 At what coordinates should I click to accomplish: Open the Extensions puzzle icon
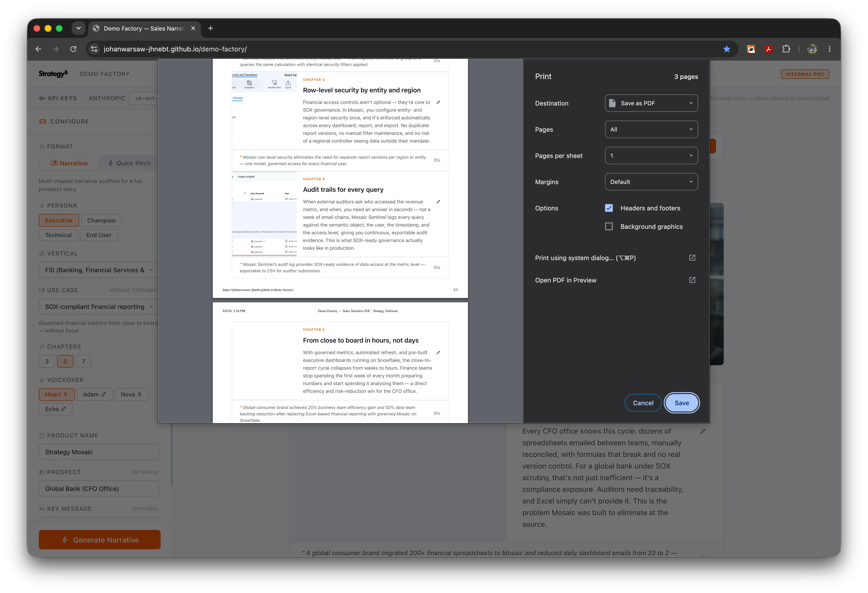click(786, 49)
